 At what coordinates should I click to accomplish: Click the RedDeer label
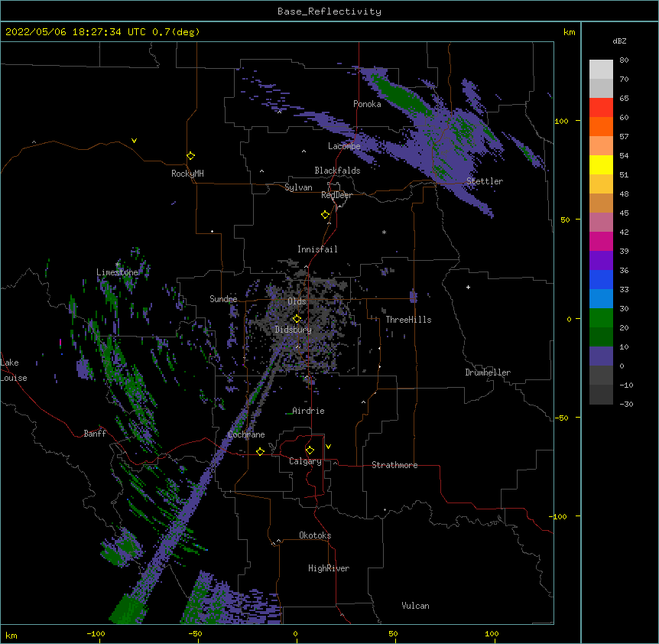coord(336,195)
